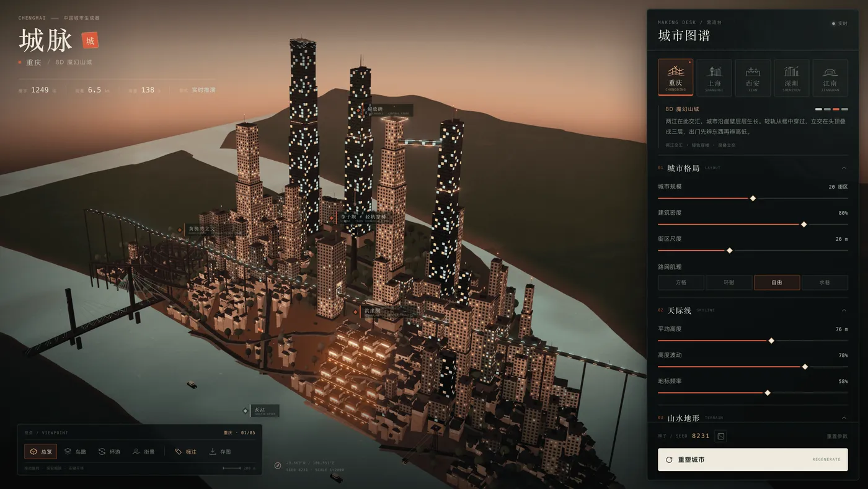The height and width of the screenshot is (489, 868).
Task: Switch to 环游 orbit tour viewpoint
Action: [x=110, y=452]
